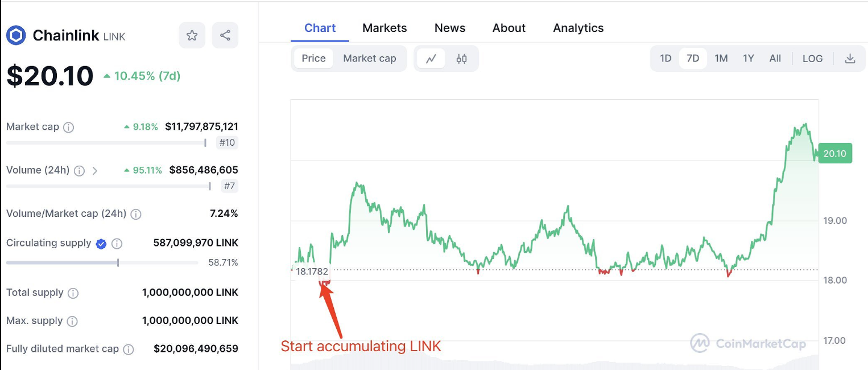The height and width of the screenshot is (370, 868).
Task: Click the Circulating supply info icon
Action: [x=117, y=244]
